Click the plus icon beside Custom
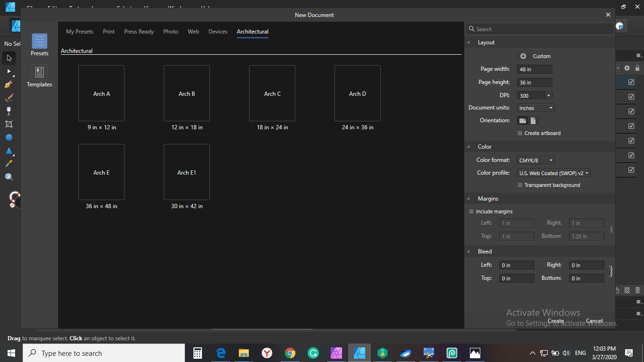This screenshot has height=362, width=644. point(523,56)
